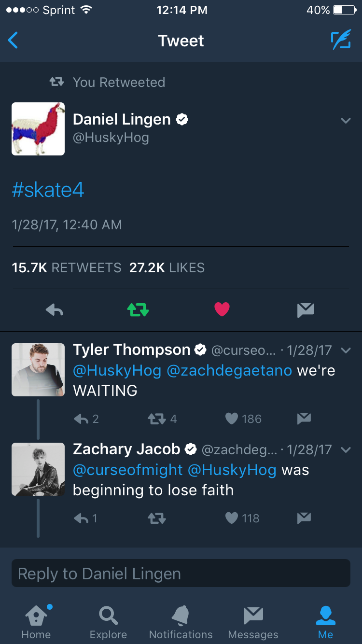The height and width of the screenshot is (644, 362).
Task: View the 15.7K Retweets list
Action: 67,267
